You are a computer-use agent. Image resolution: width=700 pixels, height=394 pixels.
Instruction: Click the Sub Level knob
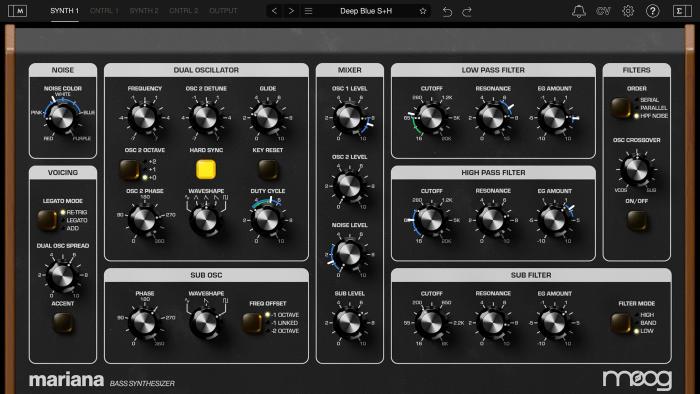click(x=349, y=323)
